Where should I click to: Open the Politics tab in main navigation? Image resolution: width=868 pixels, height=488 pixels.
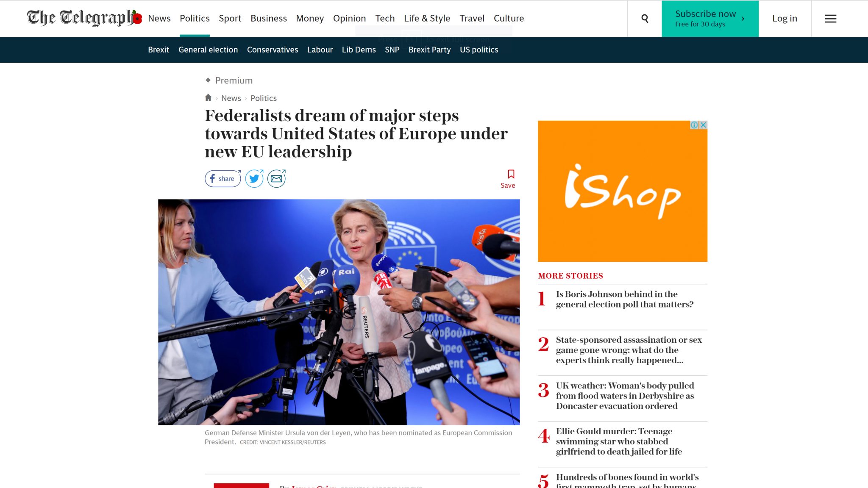pos(195,18)
